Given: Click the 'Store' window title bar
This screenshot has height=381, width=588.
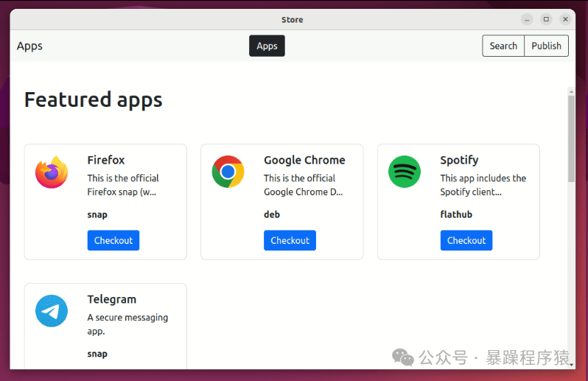Looking at the screenshot, I should click(x=293, y=19).
